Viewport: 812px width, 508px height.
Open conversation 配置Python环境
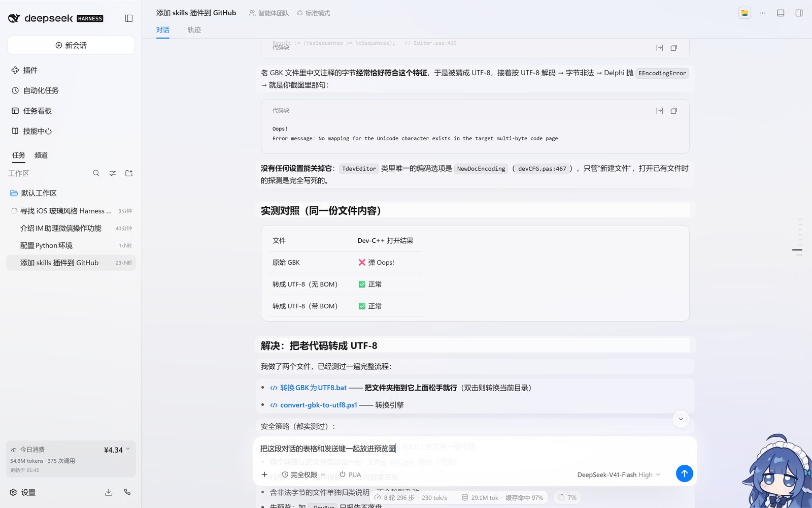(71, 245)
